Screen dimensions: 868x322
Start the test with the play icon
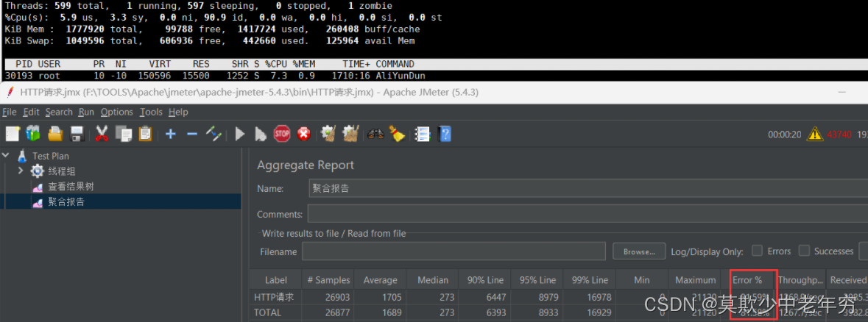tap(240, 134)
